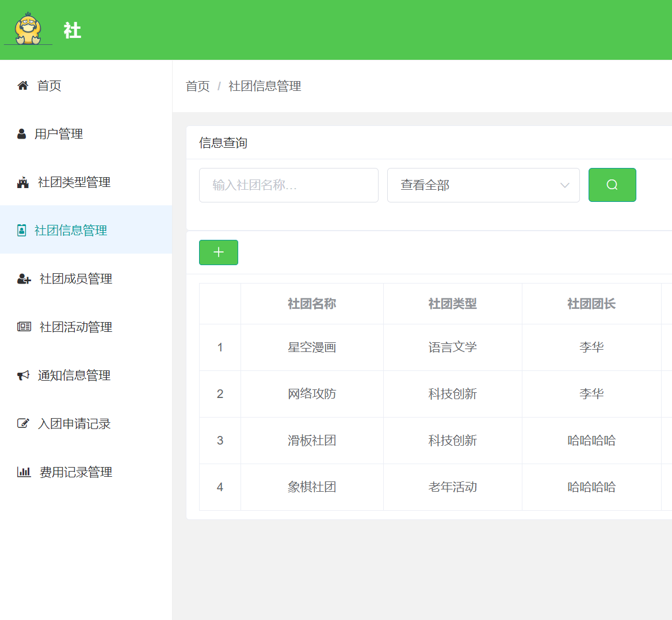Click row number 3 cell

click(x=220, y=441)
